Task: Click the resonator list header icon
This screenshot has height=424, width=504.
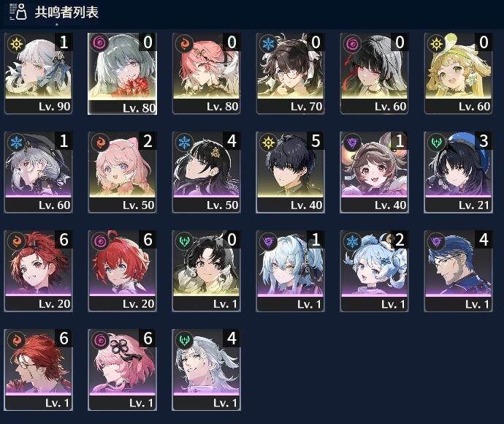Action: 18,12
